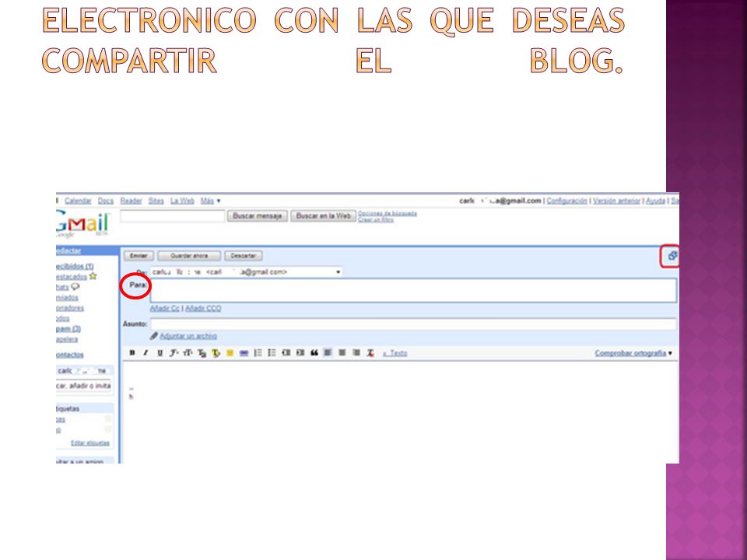Screen dimensions: 747x560
Task: Open the text color picker icon
Action: [x=202, y=353]
